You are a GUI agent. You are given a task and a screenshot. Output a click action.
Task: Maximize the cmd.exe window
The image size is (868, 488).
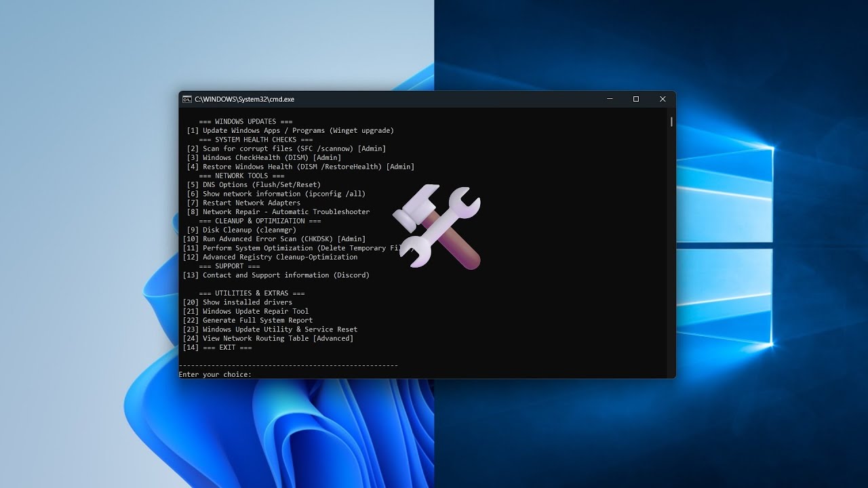(x=635, y=99)
